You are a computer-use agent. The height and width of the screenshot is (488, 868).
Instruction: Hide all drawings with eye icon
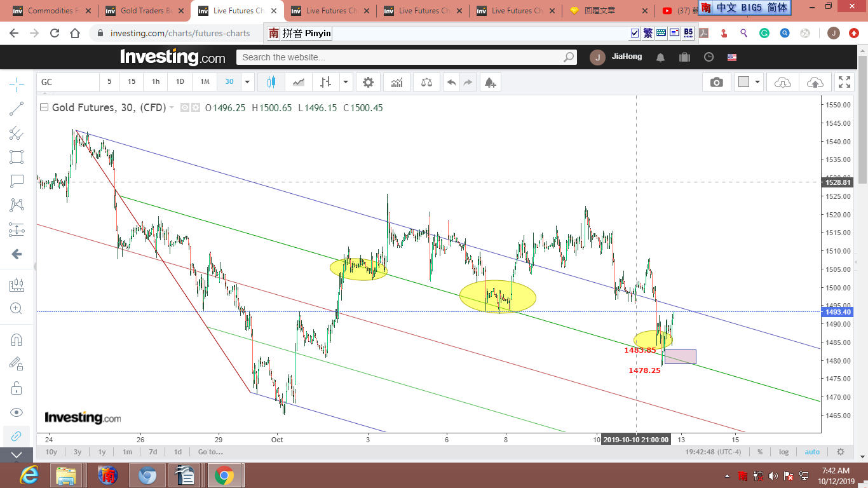pos(17,412)
